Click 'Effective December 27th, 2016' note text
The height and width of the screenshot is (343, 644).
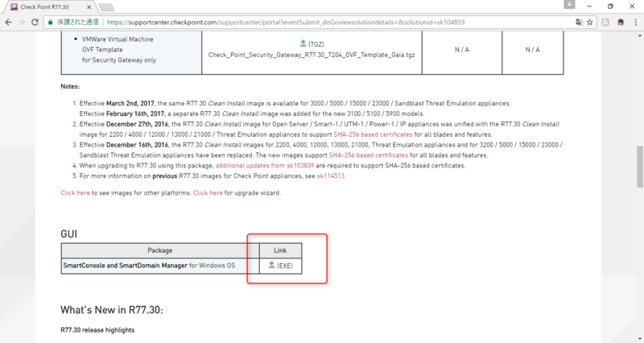[x=124, y=124]
